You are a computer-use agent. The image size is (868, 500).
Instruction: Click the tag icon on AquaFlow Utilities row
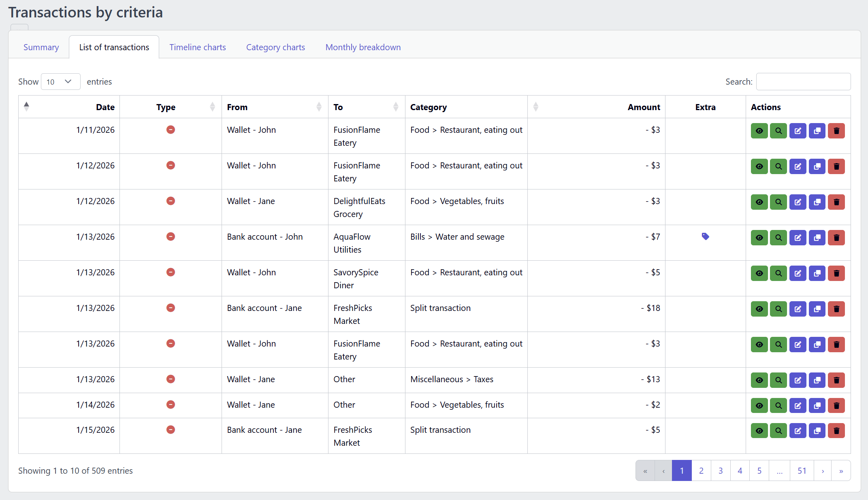pos(705,236)
